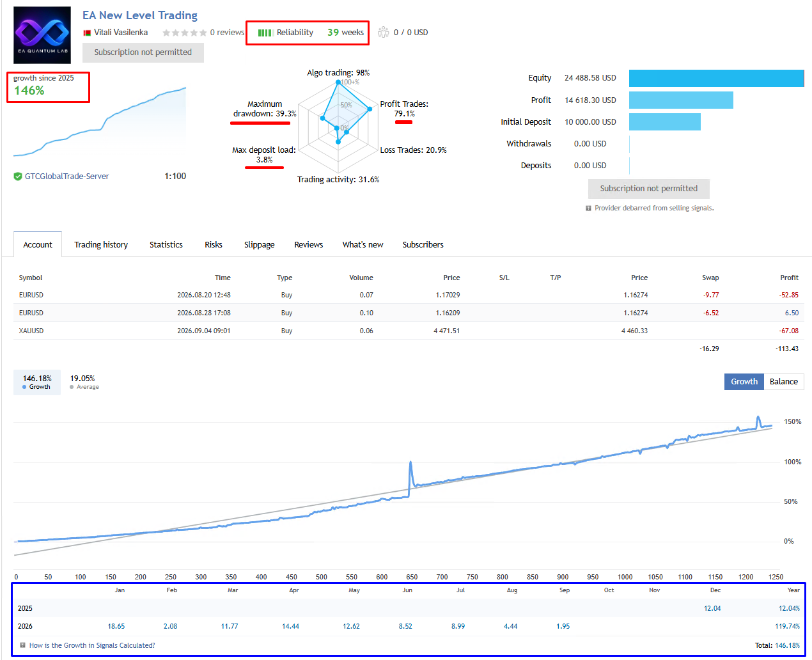Viewport: 812px width, 660px height.
Task: Click the blue Growth legend dot
Action: (24, 387)
